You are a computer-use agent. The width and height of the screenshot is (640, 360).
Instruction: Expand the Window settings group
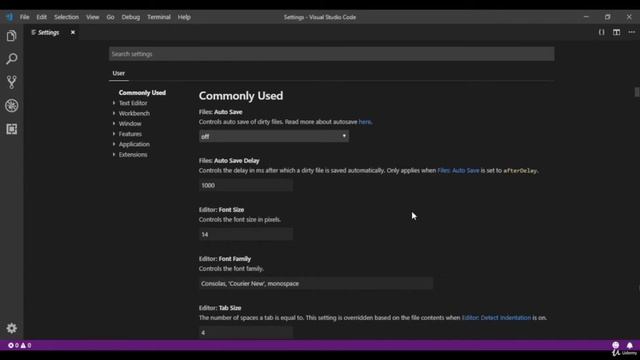tap(130, 124)
